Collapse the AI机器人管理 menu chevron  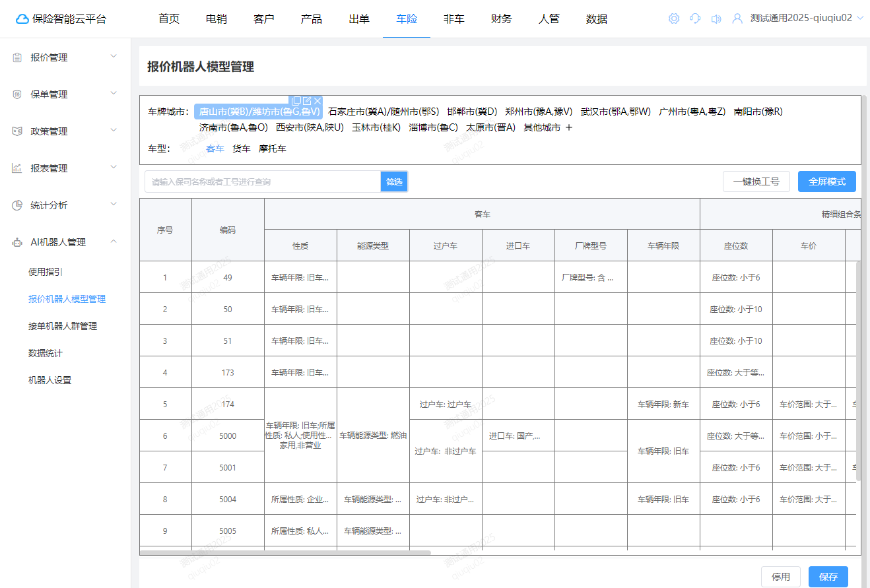coord(114,242)
